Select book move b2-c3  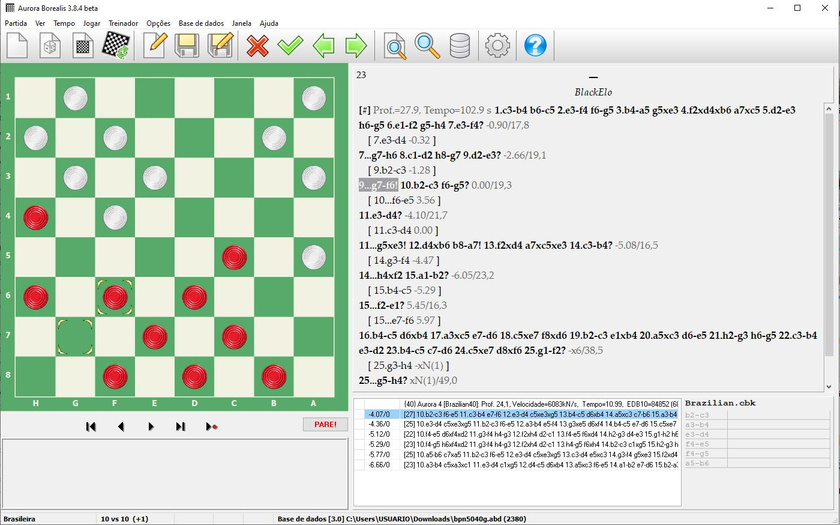coord(697,415)
